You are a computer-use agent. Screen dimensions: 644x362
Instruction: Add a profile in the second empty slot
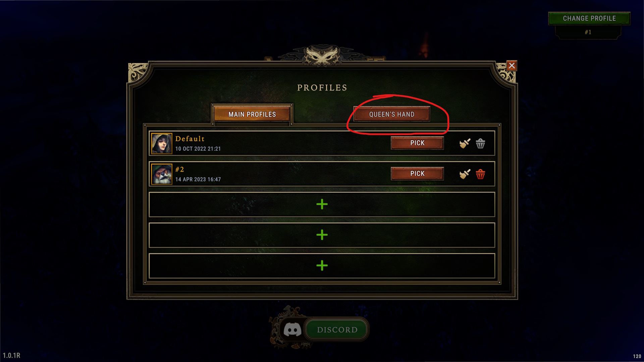coord(322,235)
